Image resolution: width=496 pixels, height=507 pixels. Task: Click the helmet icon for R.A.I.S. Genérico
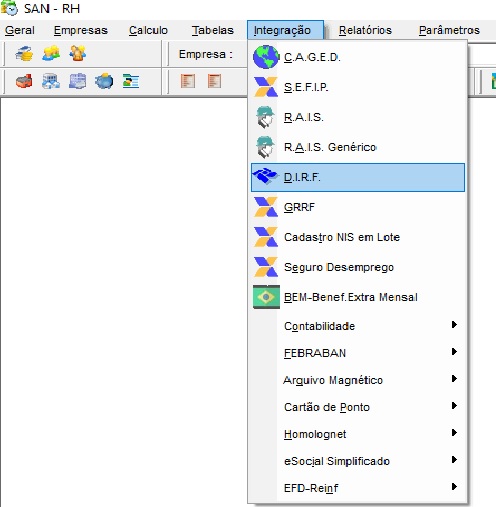point(265,147)
